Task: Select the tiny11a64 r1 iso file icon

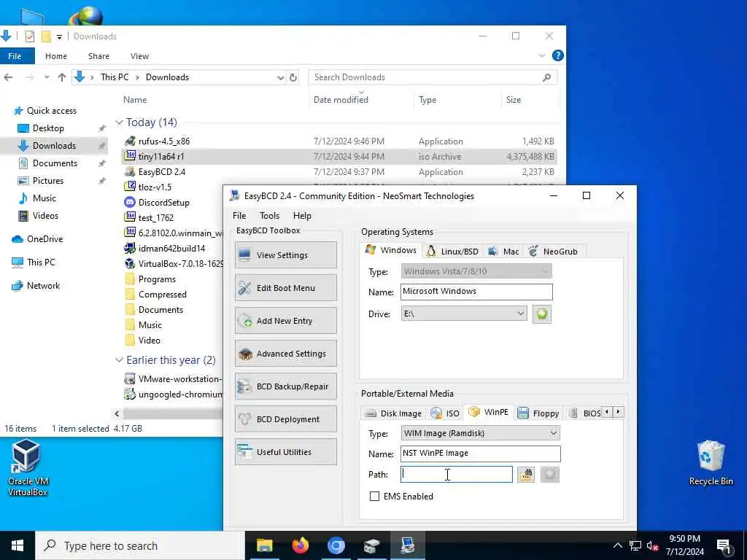Action: click(x=130, y=156)
